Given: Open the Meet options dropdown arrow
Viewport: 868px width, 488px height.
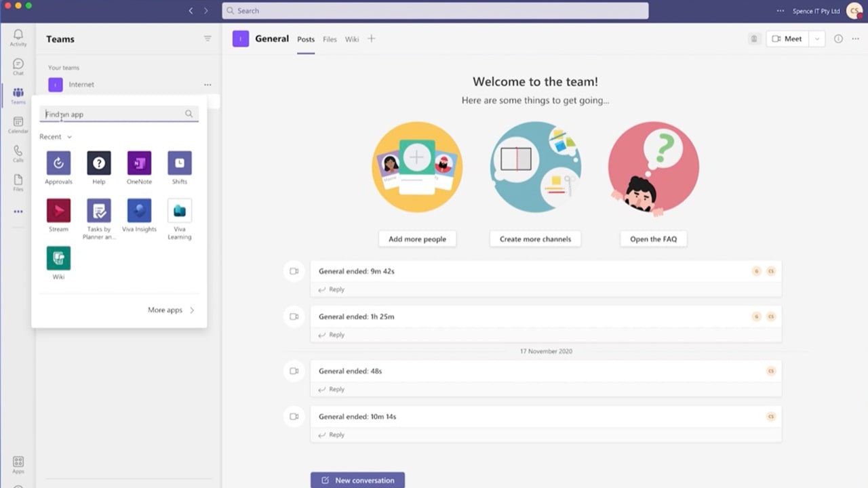Looking at the screenshot, I should click(x=817, y=39).
